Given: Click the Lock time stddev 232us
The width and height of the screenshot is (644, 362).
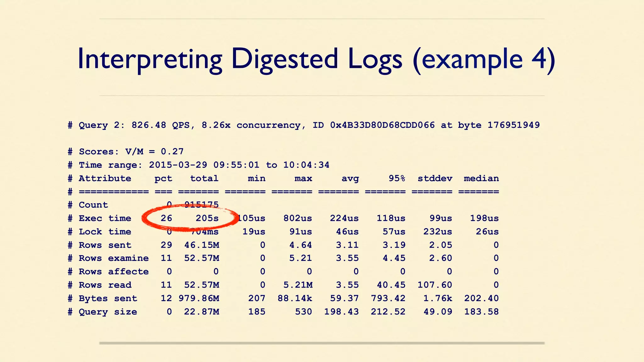Looking at the screenshot, I should tap(438, 232).
